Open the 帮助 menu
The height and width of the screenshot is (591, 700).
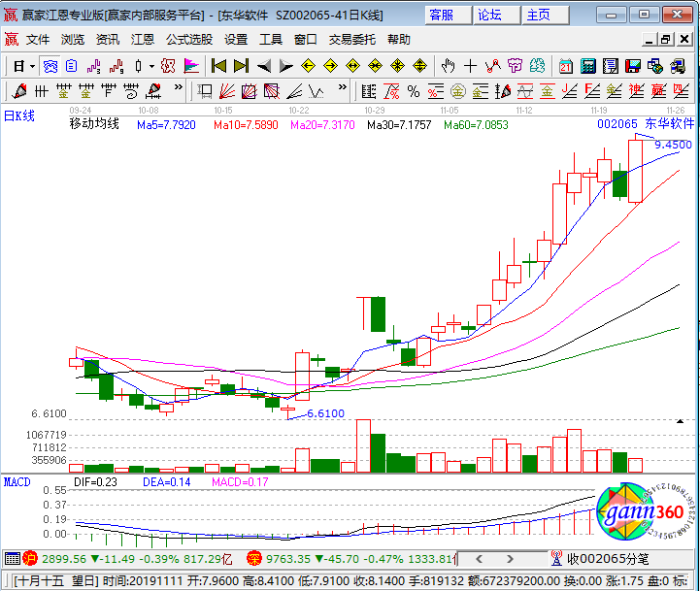pos(399,40)
